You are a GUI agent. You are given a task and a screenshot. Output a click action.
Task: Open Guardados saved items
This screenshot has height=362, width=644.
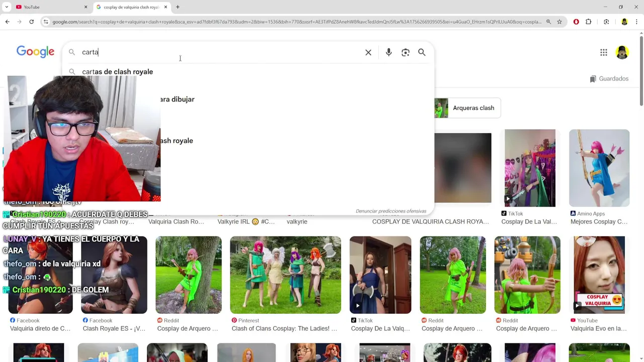[x=609, y=79]
